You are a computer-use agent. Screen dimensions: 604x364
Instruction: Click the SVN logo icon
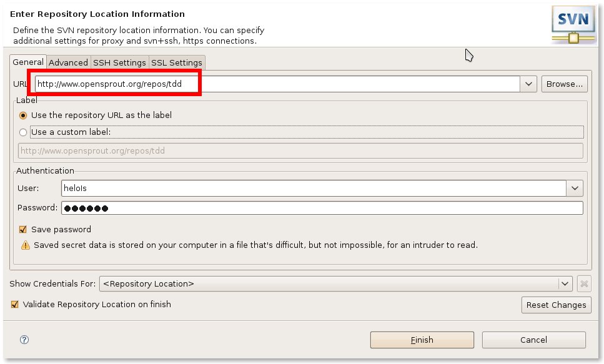point(573,24)
